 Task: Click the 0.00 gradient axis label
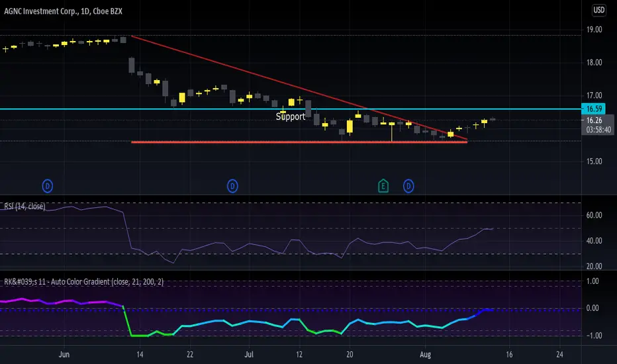pyautogui.click(x=593, y=308)
